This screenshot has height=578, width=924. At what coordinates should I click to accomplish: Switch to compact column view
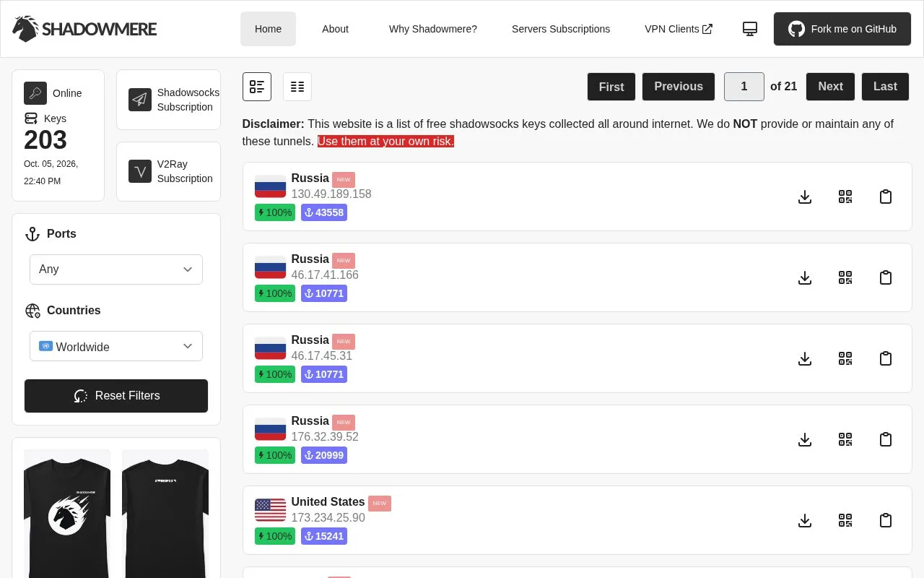pyautogui.click(x=297, y=87)
